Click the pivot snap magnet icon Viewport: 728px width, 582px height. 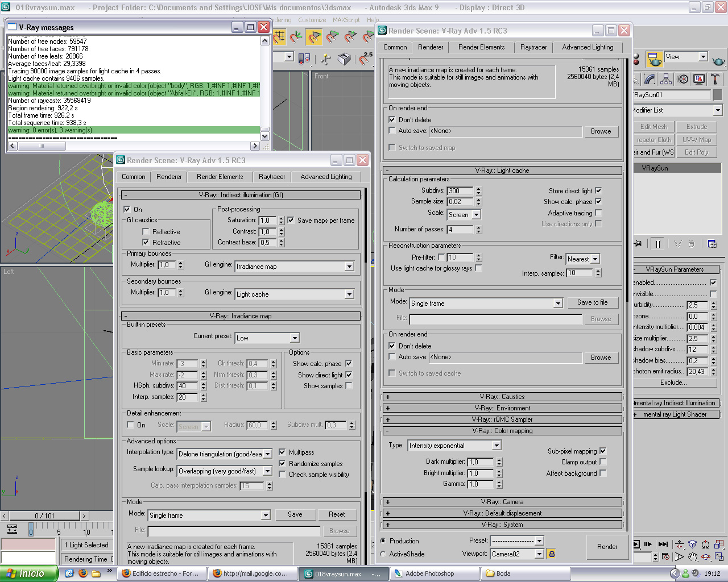(x=296, y=38)
